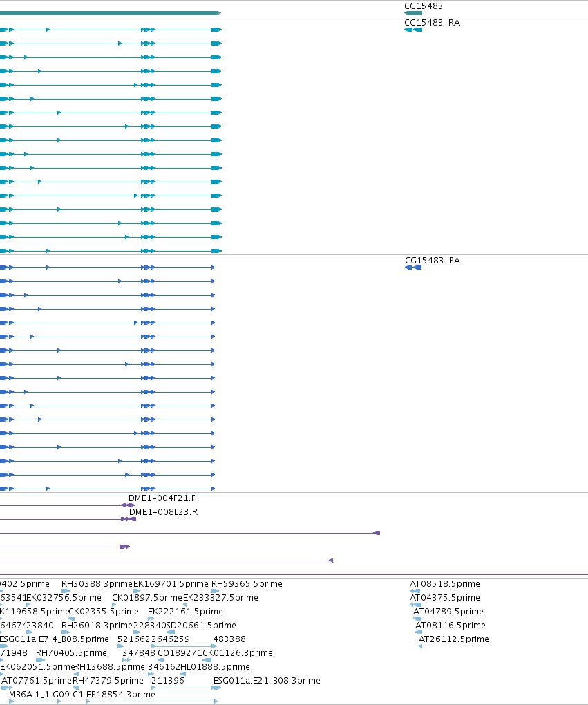
Task: Select the 347848 feature label
Action: (138, 653)
